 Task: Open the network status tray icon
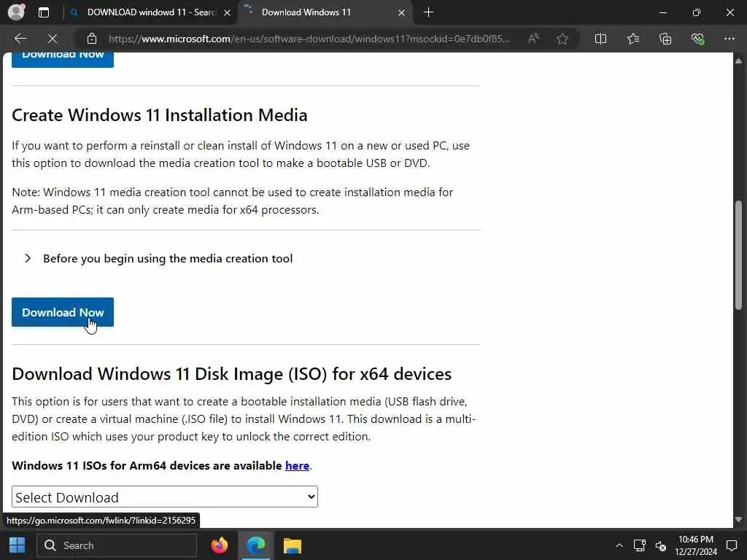[x=639, y=545]
